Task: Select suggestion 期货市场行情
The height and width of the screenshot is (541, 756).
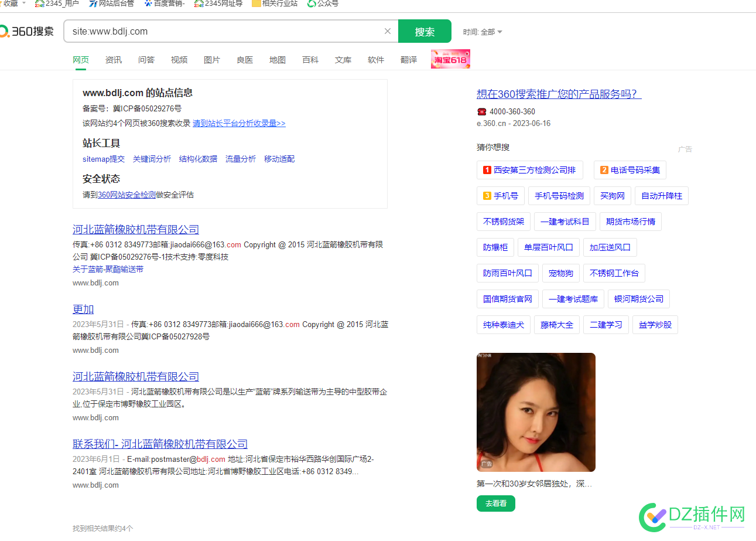Action: click(x=631, y=222)
